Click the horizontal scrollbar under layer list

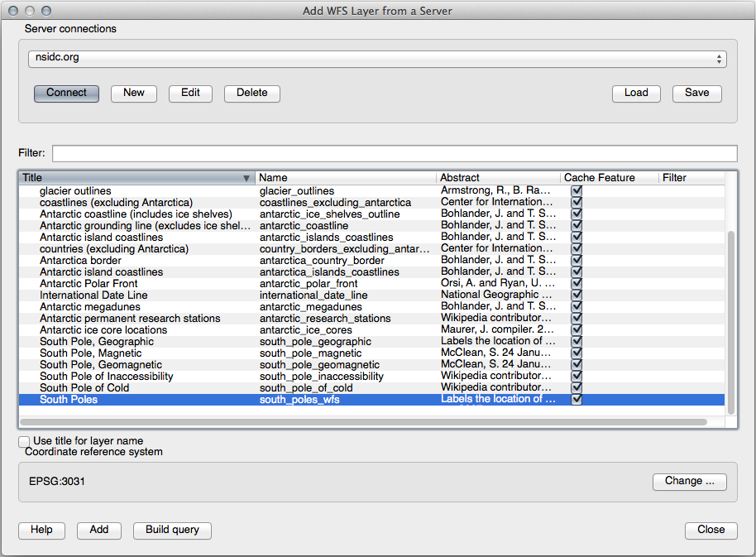click(x=363, y=422)
